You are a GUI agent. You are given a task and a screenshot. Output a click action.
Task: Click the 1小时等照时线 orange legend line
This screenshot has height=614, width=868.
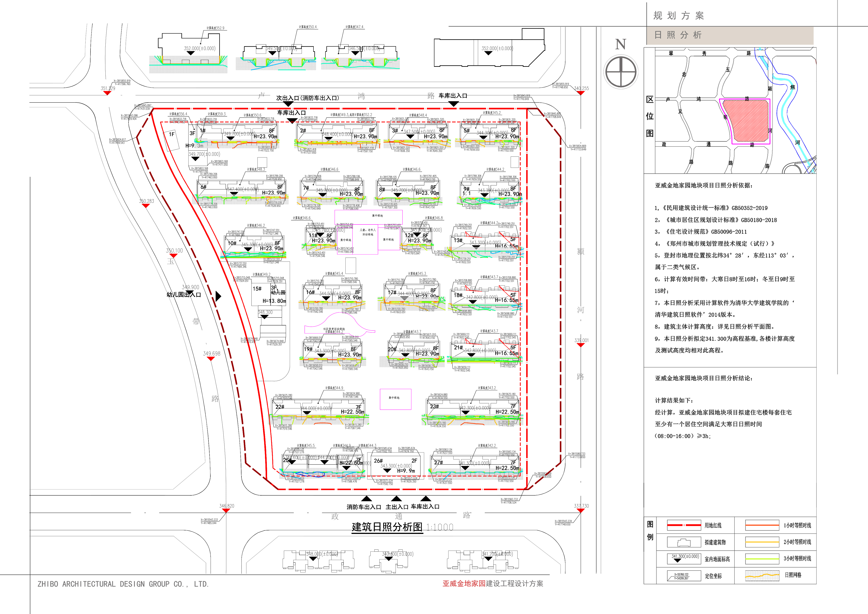click(x=762, y=525)
